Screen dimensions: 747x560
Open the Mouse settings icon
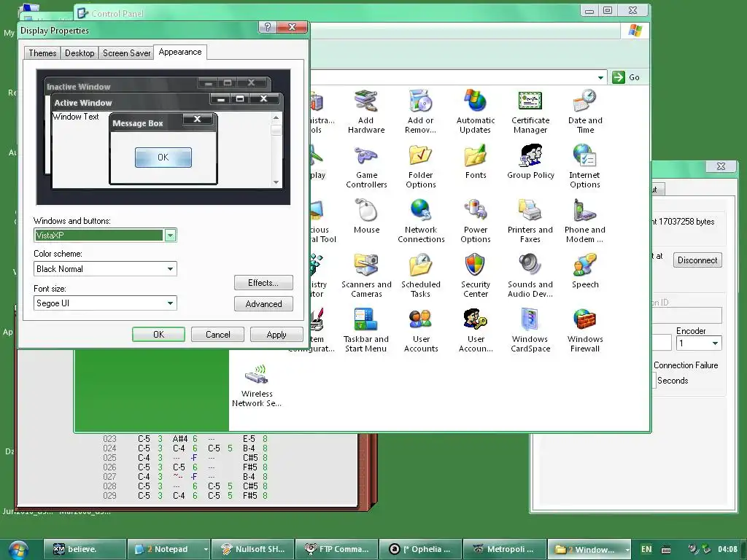coord(366,216)
